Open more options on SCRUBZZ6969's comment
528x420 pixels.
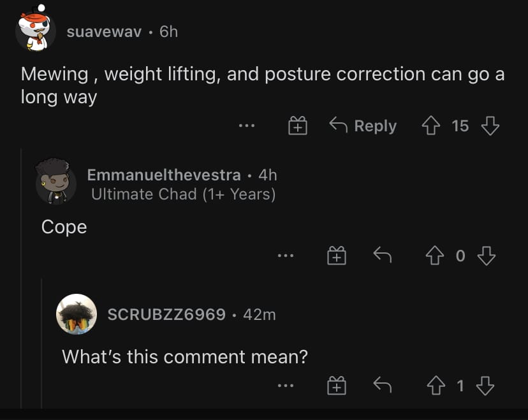pyautogui.click(x=285, y=386)
